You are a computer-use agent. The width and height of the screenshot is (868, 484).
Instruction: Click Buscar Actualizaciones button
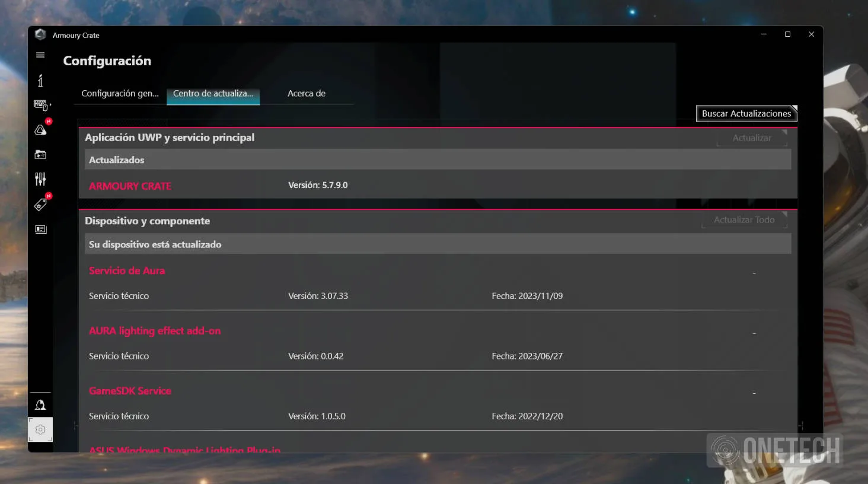click(x=746, y=113)
